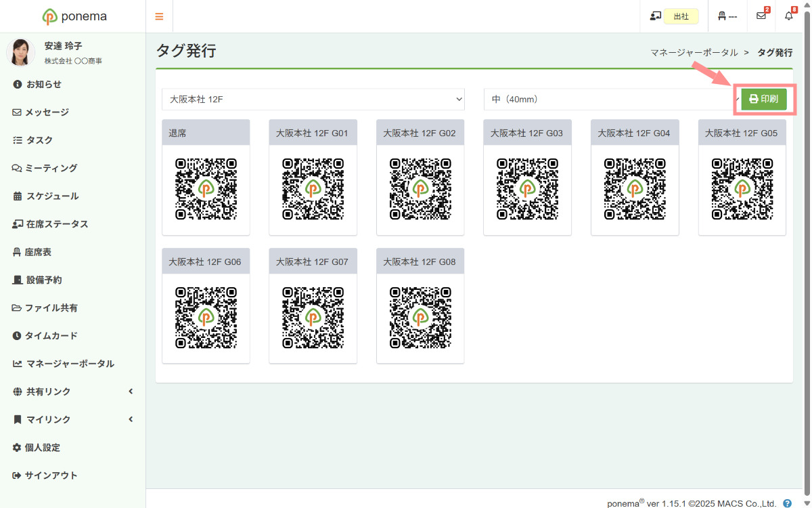Click the 出社 attendance status badge
The width and height of the screenshot is (812, 508).
(680, 16)
